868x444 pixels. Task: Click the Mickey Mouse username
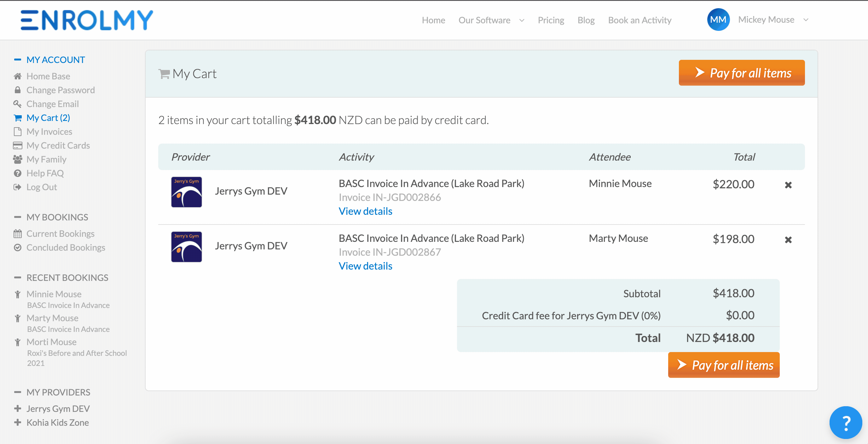tap(766, 20)
